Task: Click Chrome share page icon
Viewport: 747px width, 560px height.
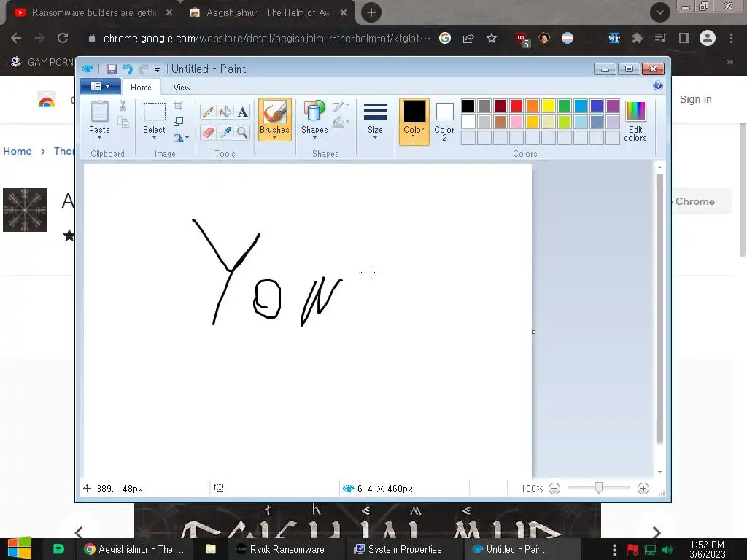Action: 468,38
